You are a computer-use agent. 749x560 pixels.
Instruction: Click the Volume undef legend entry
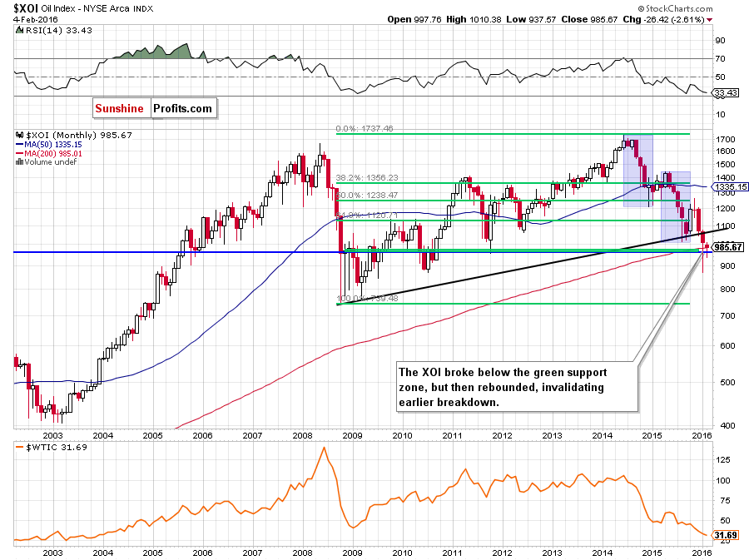coord(51,161)
